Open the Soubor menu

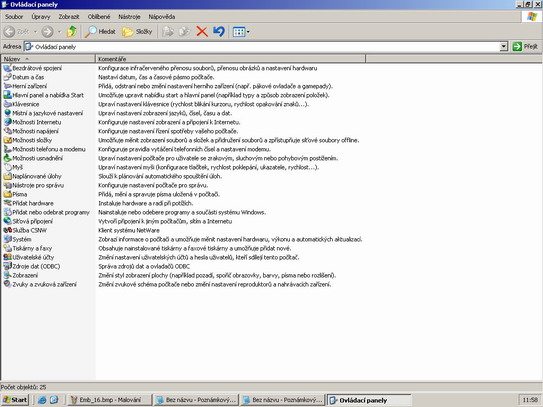click(x=14, y=17)
